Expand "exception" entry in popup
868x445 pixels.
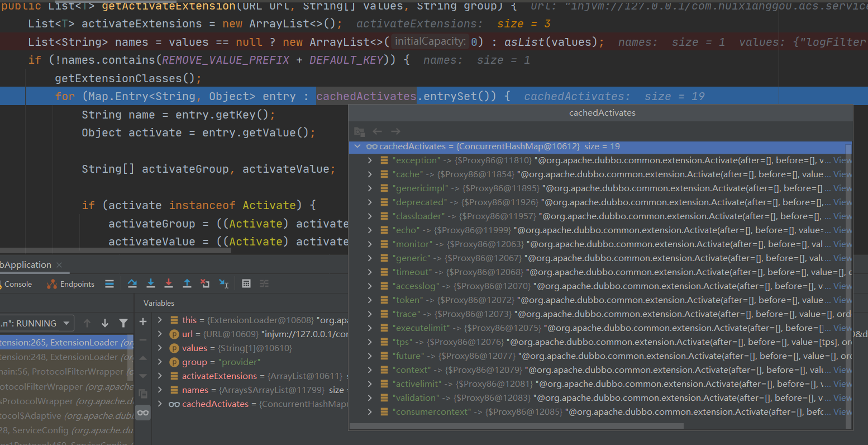(370, 160)
